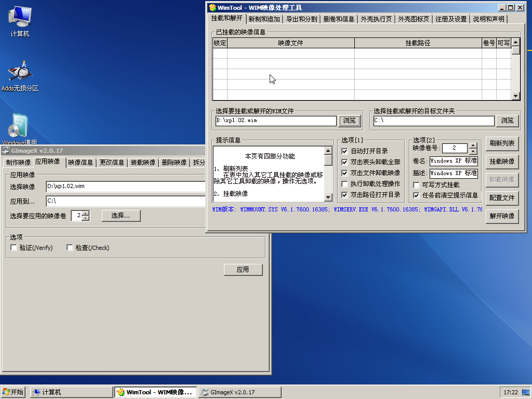Click the WIM file path field D:\xp1.02.wim in WimTool
The width and height of the screenshot is (532, 399).
[x=276, y=121]
